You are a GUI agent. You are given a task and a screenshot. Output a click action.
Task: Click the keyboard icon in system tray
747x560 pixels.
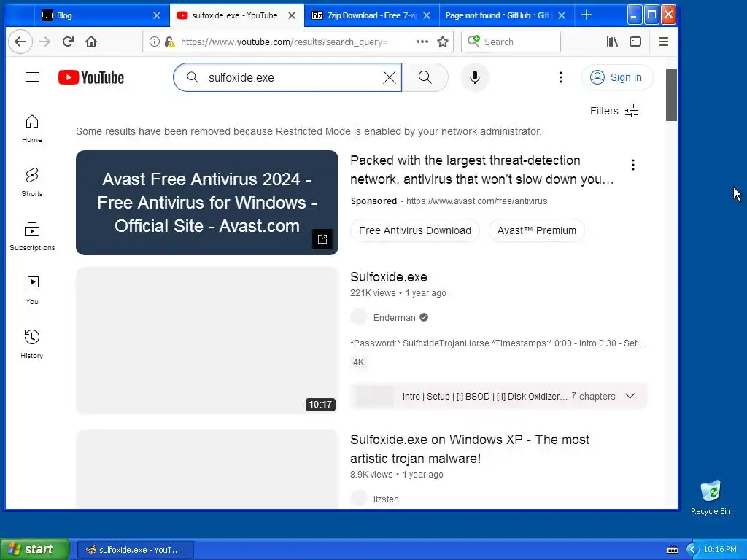coord(673,550)
